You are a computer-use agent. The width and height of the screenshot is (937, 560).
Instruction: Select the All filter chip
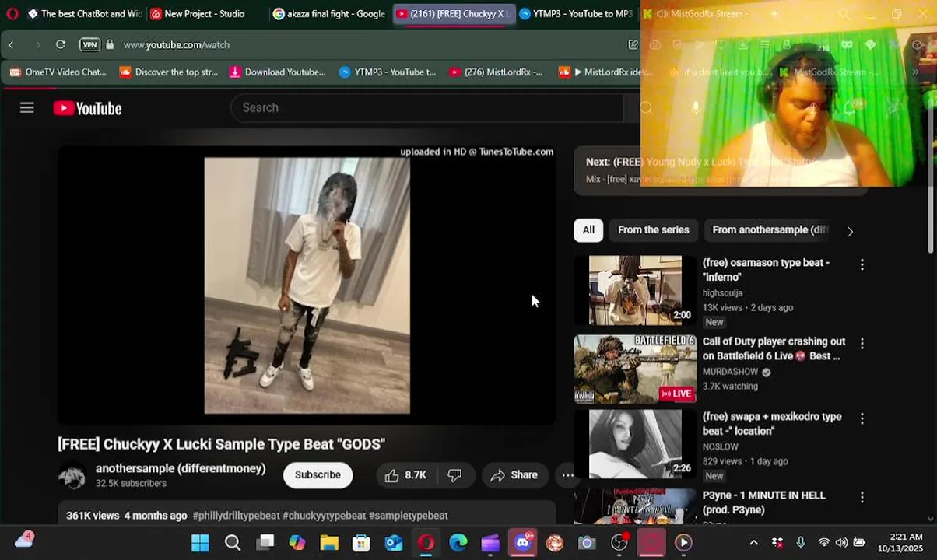(588, 230)
